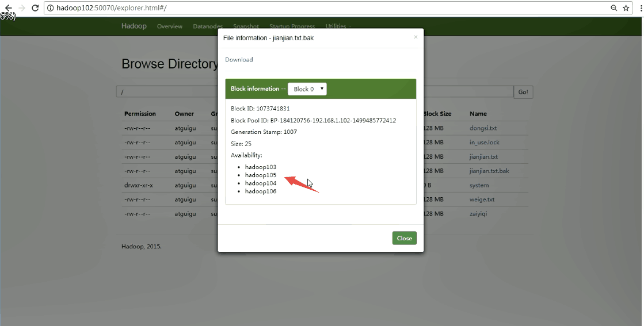Viewport: 644px width, 326px height.
Task: Open the Hadoop brand link in the navbar
Action: coord(134,26)
